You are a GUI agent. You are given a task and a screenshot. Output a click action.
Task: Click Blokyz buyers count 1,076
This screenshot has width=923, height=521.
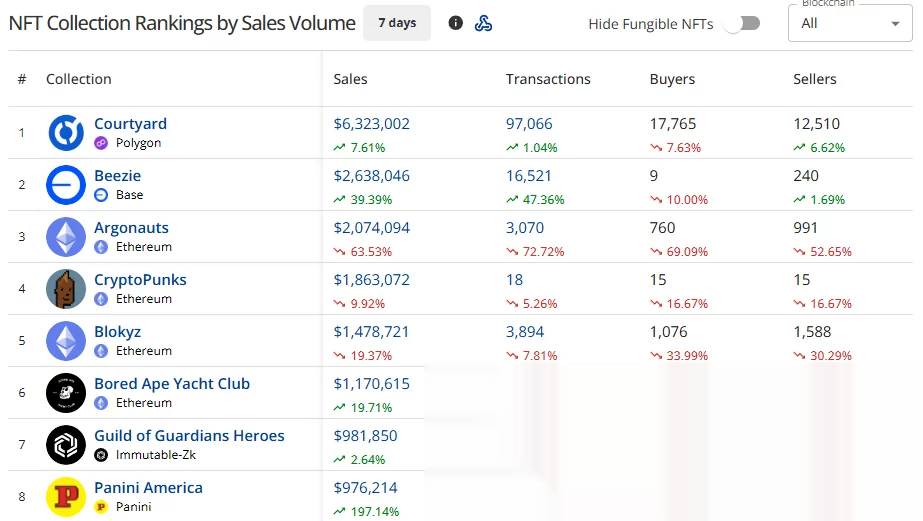pos(668,332)
